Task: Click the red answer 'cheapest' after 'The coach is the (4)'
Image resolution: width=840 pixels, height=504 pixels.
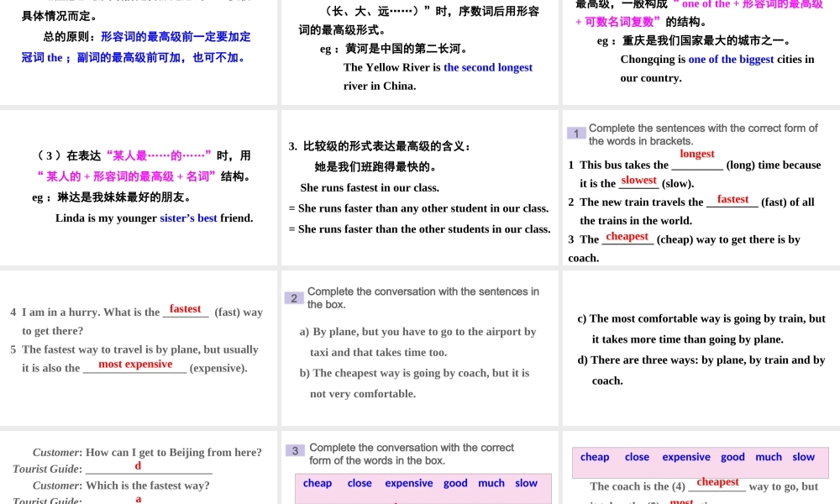Action: click(x=717, y=482)
